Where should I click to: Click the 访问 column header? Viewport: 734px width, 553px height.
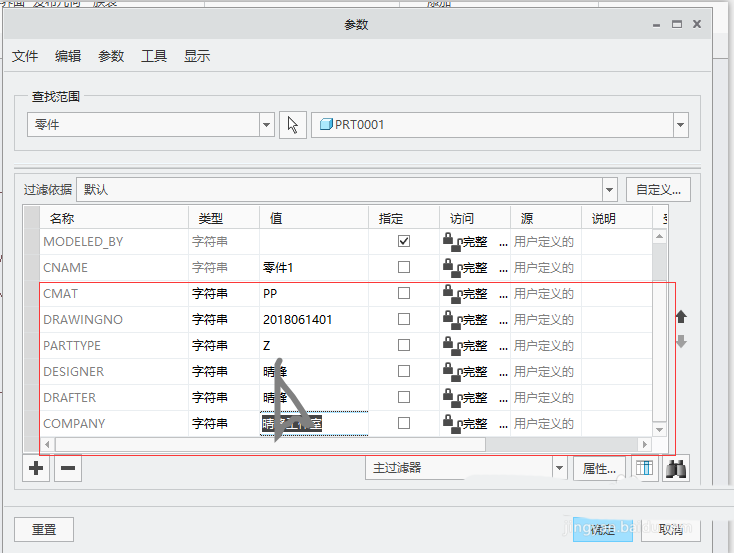coord(475,218)
